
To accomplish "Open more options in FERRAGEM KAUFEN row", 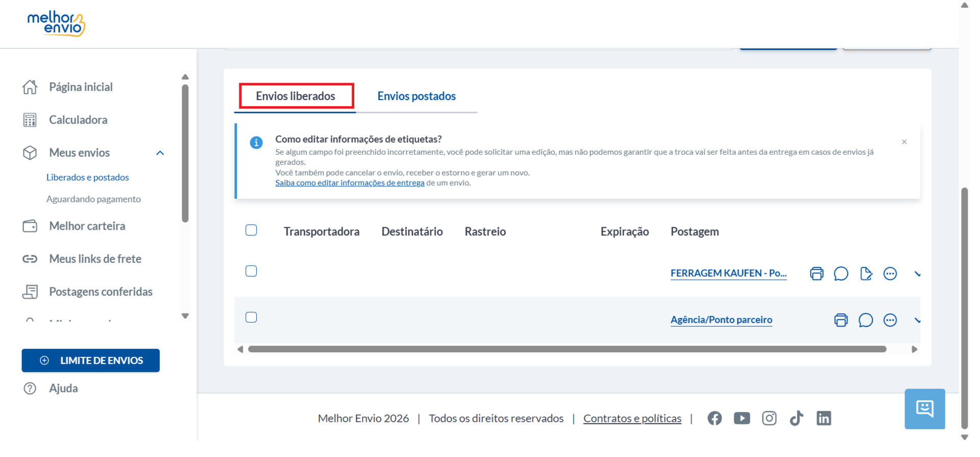I will (x=890, y=274).
